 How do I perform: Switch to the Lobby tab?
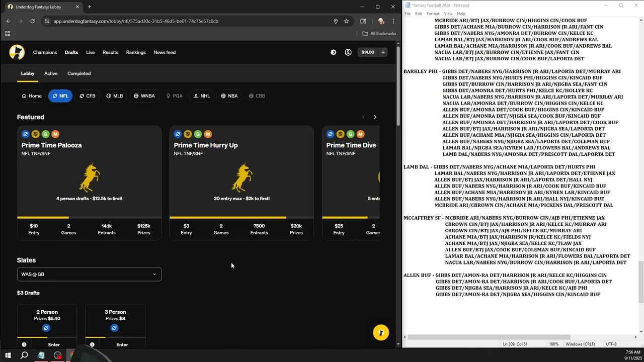point(28,73)
